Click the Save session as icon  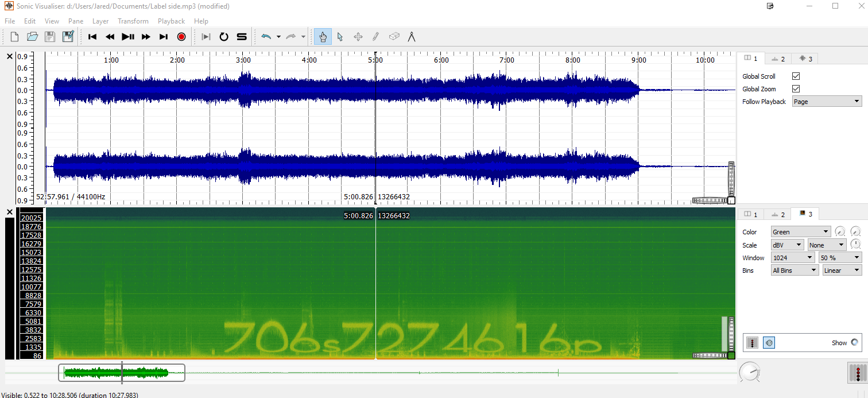coord(68,37)
